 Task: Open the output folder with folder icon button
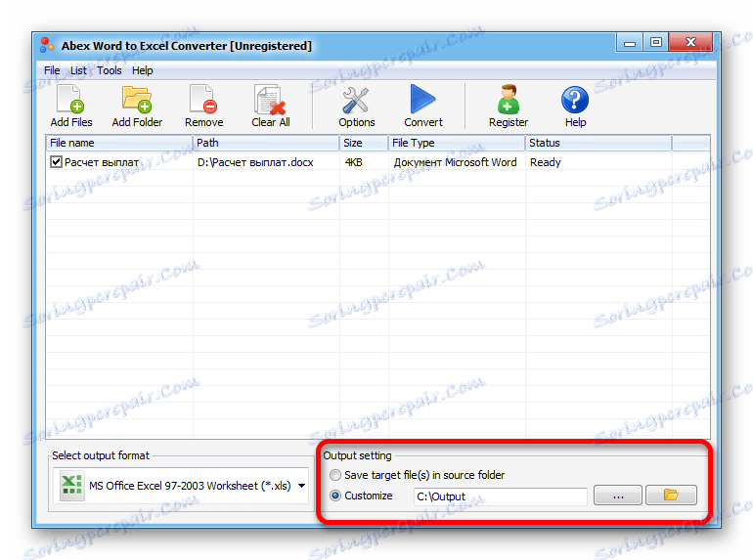tap(671, 495)
